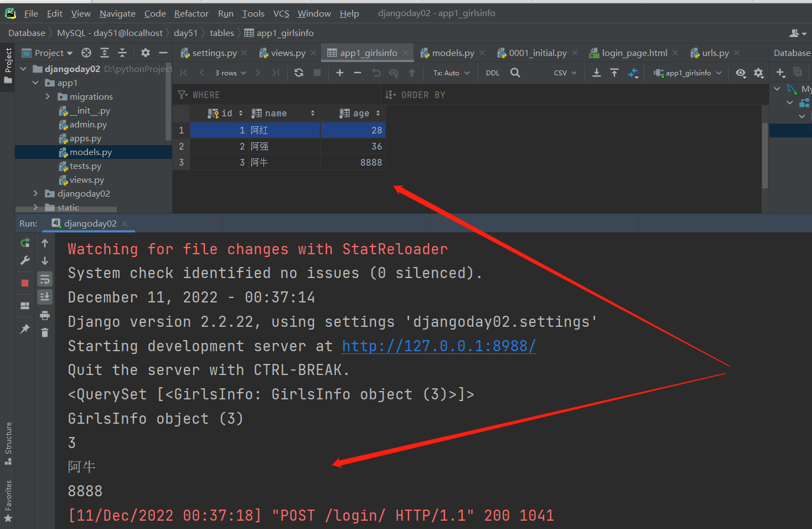Open the VCS menu
This screenshot has width=812, height=529.
(x=281, y=13)
